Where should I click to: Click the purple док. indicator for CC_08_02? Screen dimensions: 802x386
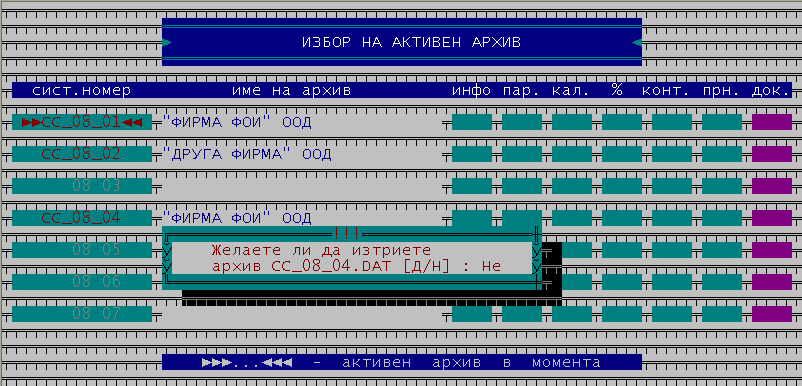pos(772,154)
